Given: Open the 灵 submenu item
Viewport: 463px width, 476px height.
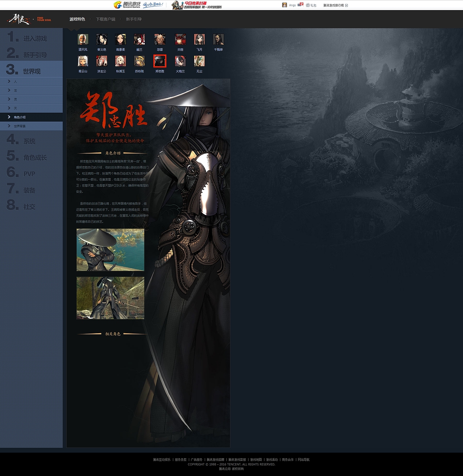Looking at the screenshot, I should tap(31, 99).
